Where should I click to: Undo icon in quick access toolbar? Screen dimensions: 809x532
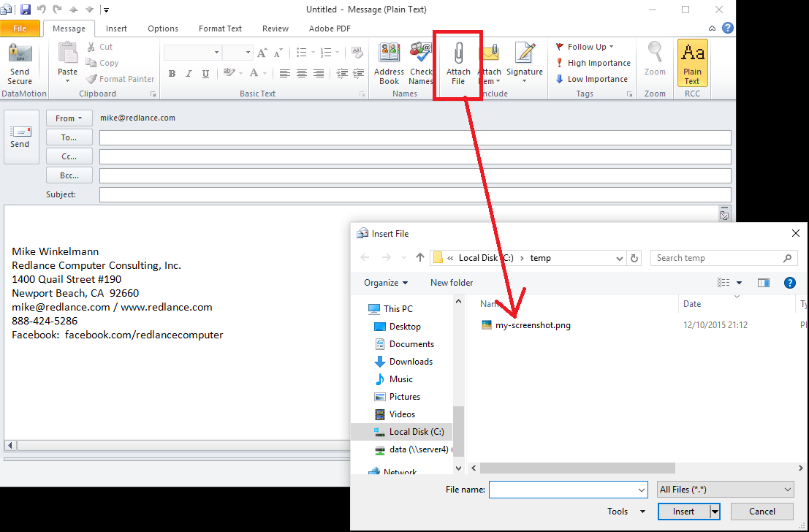[x=41, y=9]
